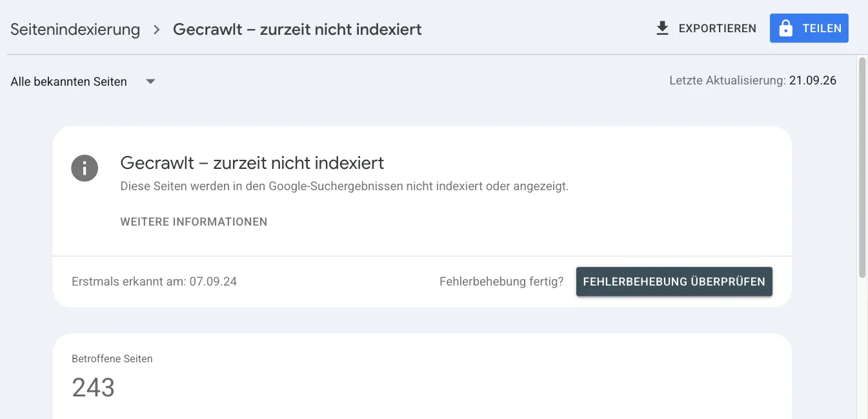Click the info icon next to the issue title

click(85, 168)
